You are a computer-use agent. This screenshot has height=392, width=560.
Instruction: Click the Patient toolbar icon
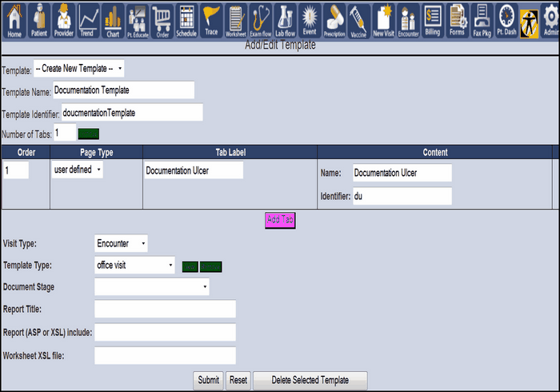pyautogui.click(x=39, y=20)
